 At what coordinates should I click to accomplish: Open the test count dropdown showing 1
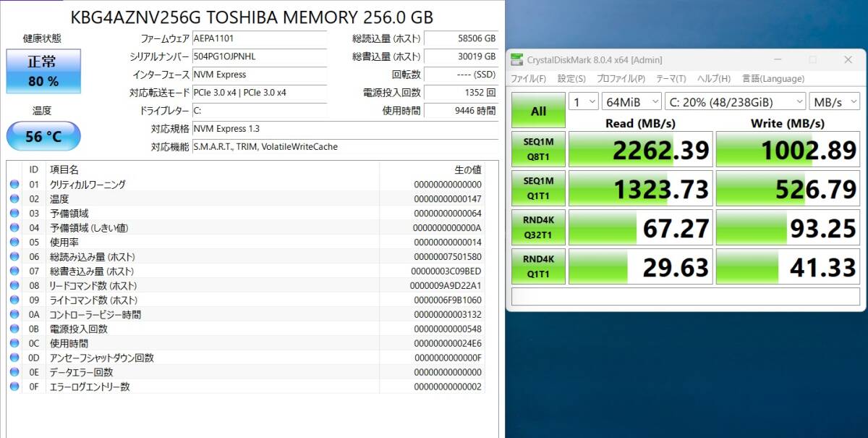(584, 102)
